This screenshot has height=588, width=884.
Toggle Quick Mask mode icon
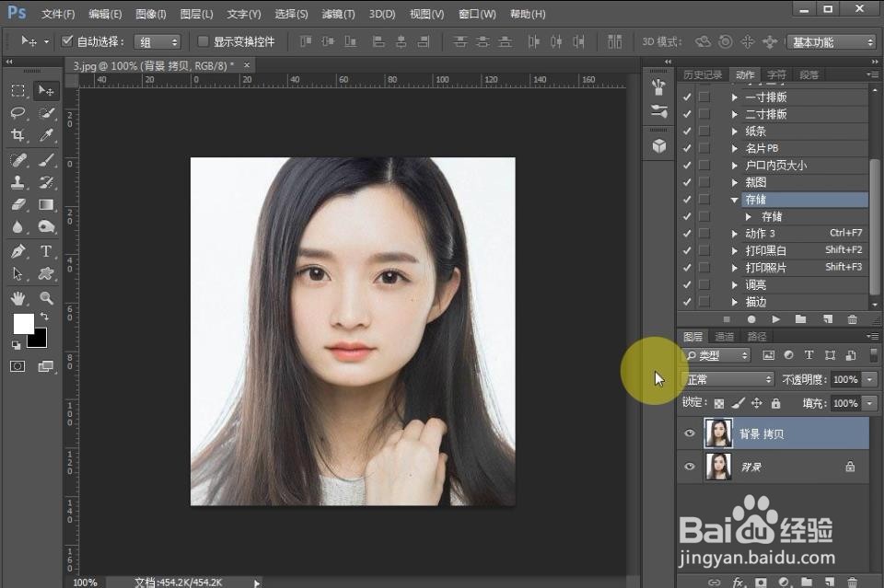[18, 366]
